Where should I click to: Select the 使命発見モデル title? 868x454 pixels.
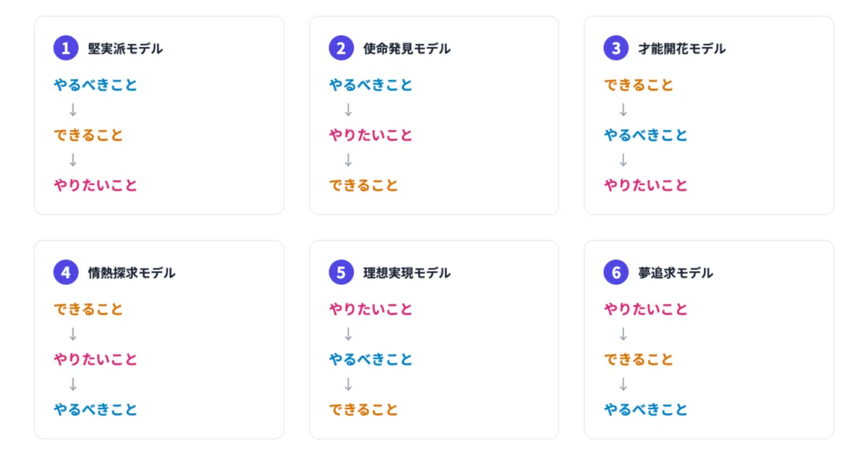click(407, 49)
